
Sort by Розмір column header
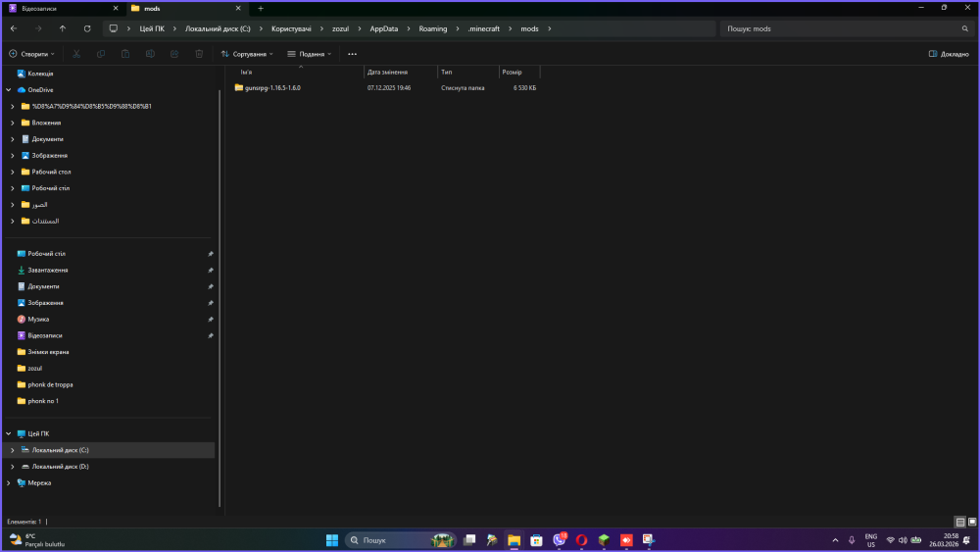pos(519,72)
